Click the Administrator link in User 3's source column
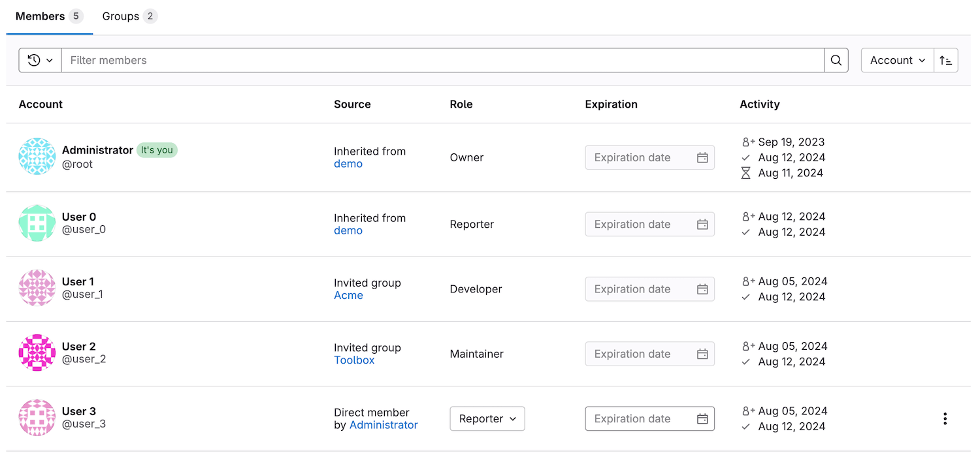Screen dimensions: 980x453 (x=384, y=425)
